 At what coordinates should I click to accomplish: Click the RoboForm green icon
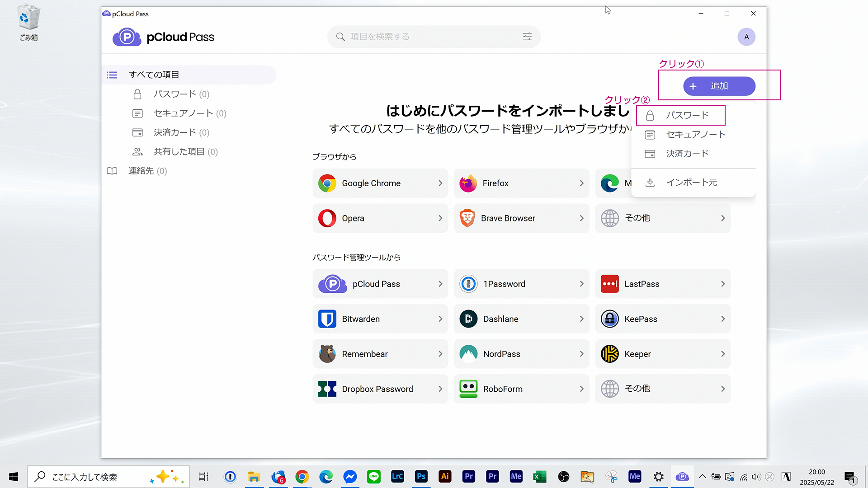[x=468, y=389]
